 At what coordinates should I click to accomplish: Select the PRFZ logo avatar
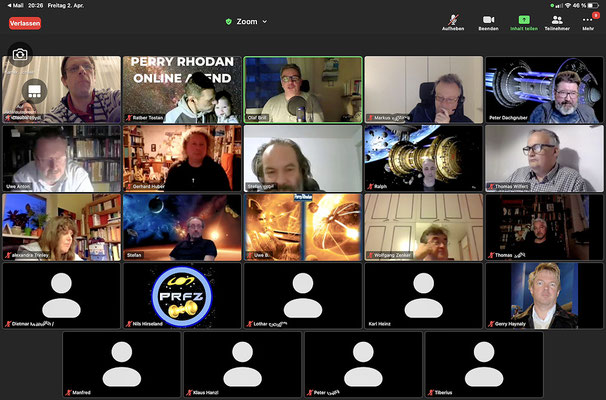click(182, 296)
